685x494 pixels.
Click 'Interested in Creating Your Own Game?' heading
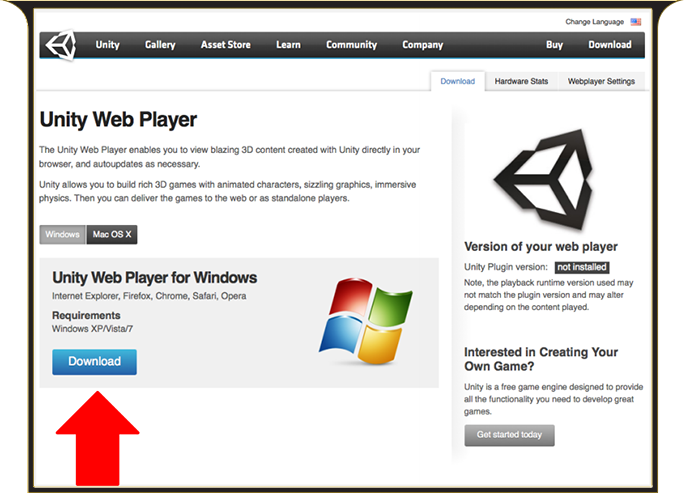(x=541, y=359)
